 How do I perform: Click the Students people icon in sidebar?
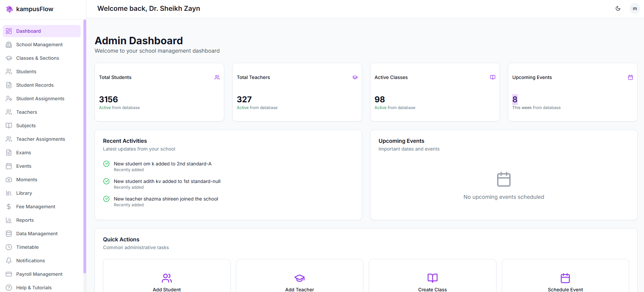click(9, 72)
